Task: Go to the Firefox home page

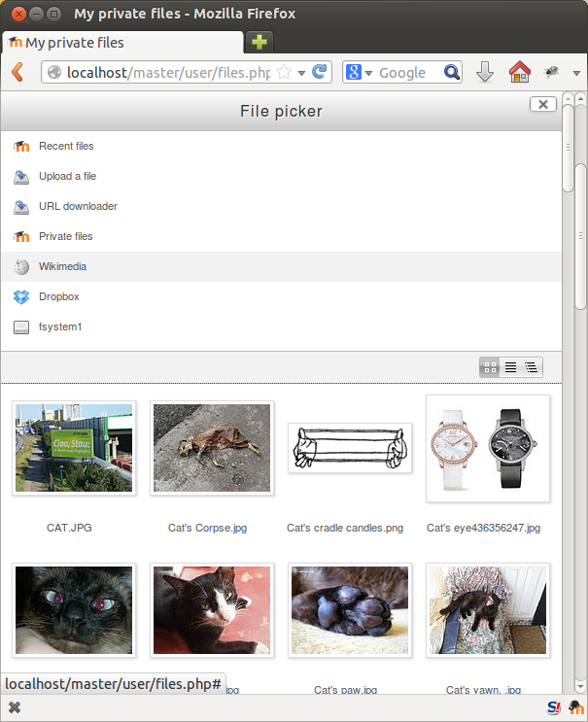Action: coord(519,72)
